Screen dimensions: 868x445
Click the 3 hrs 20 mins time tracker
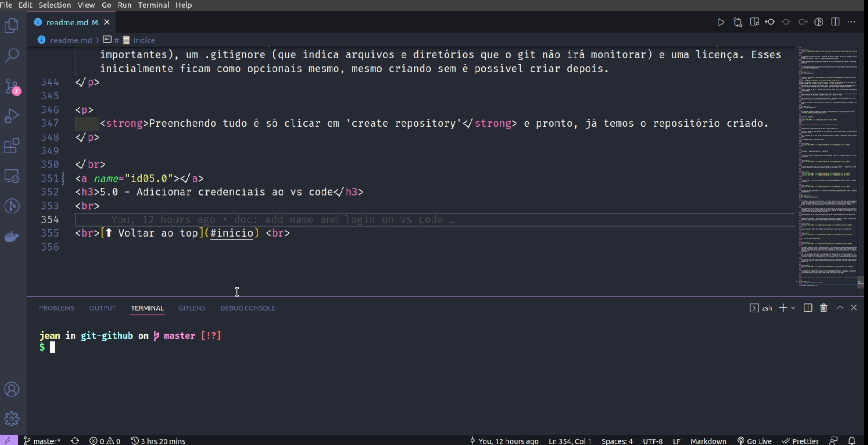[x=158, y=440]
